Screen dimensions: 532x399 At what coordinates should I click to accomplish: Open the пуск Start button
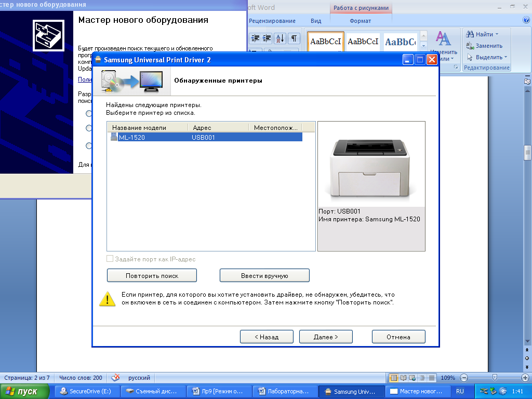24,392
